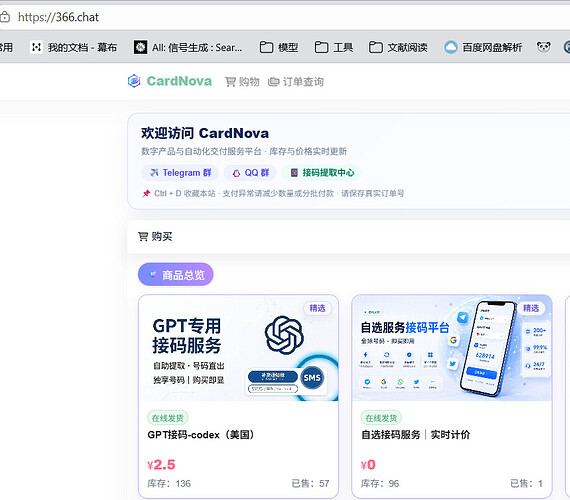Click 库存: 96 stock text
The image size is (570, 500).
380,483
